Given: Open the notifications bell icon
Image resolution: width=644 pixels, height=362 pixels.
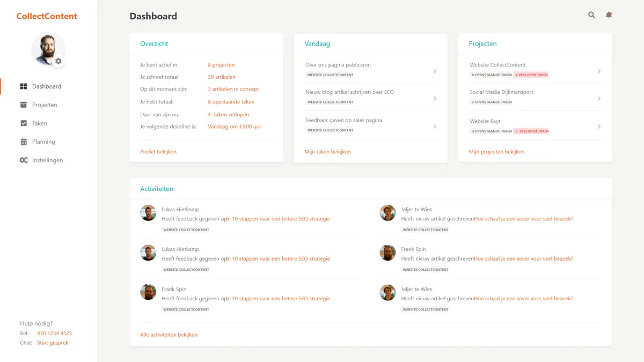Looking at the screenshot, I should click(609, 15).
